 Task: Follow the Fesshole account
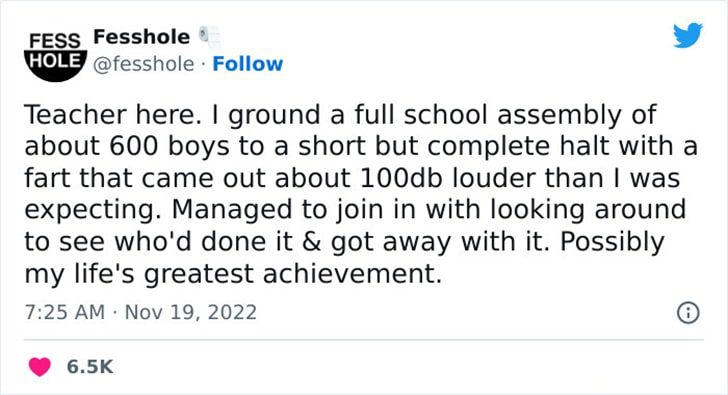click(x=247, y=64)
